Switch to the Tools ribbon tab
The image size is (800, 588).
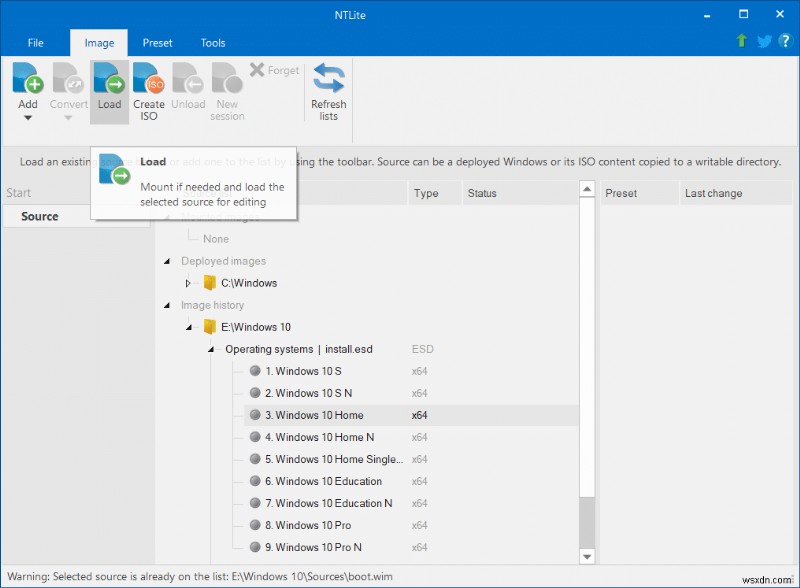click(x=212, y=42)
